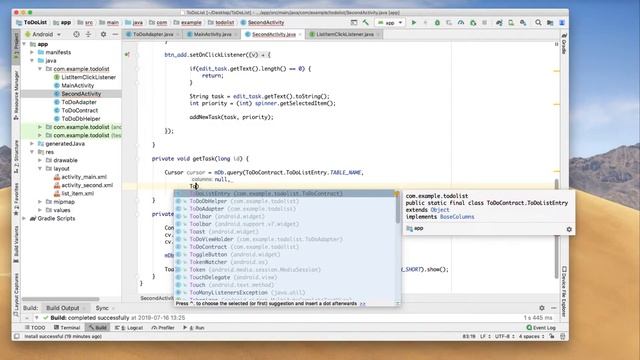Open Project panel settings gear
The width and height of the screenshot is (640, 360).
(x=103, y=34)
